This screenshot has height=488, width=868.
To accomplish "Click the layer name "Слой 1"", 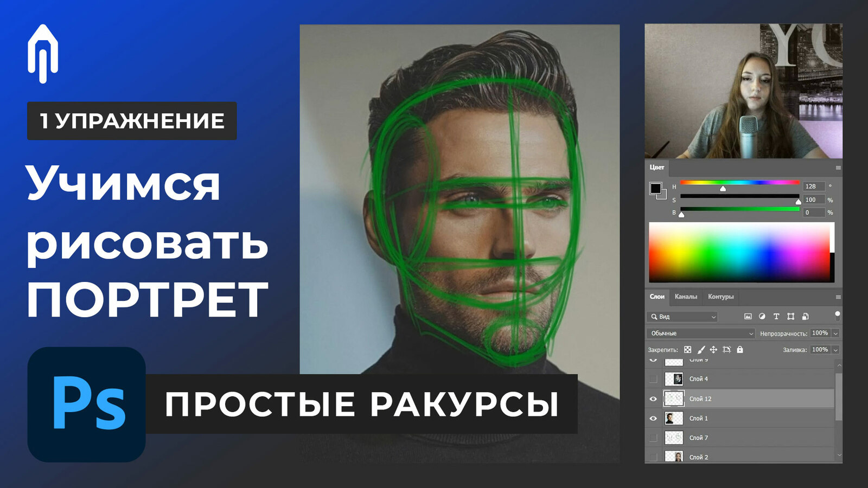I will point(698,418).
